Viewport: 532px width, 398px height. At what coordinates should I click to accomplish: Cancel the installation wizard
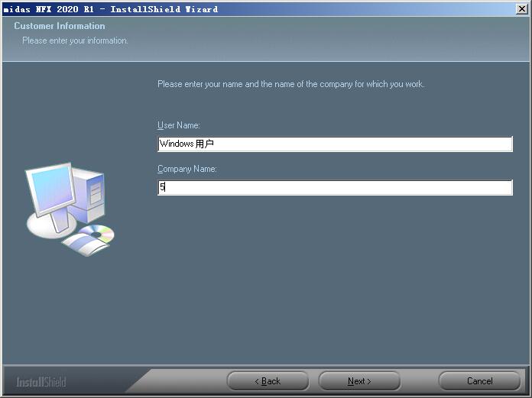[x=479, y=381]
